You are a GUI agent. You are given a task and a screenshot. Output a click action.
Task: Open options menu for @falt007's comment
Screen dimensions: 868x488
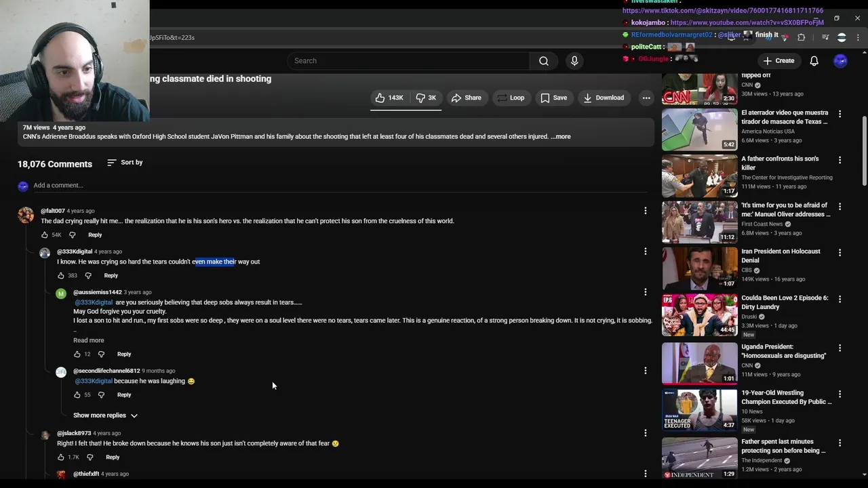pos(646,211)
